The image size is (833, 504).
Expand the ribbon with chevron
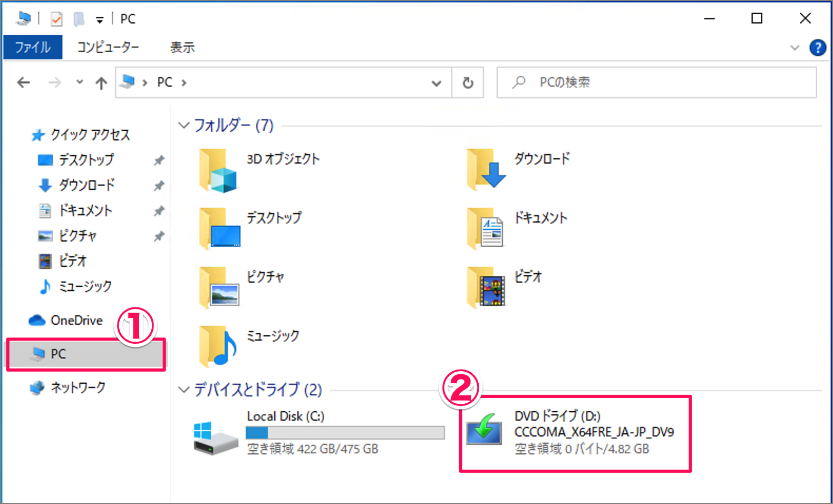coord(795,48)
